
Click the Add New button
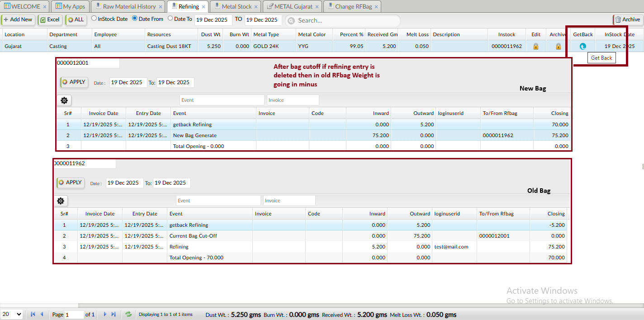(x=18, y=19)
